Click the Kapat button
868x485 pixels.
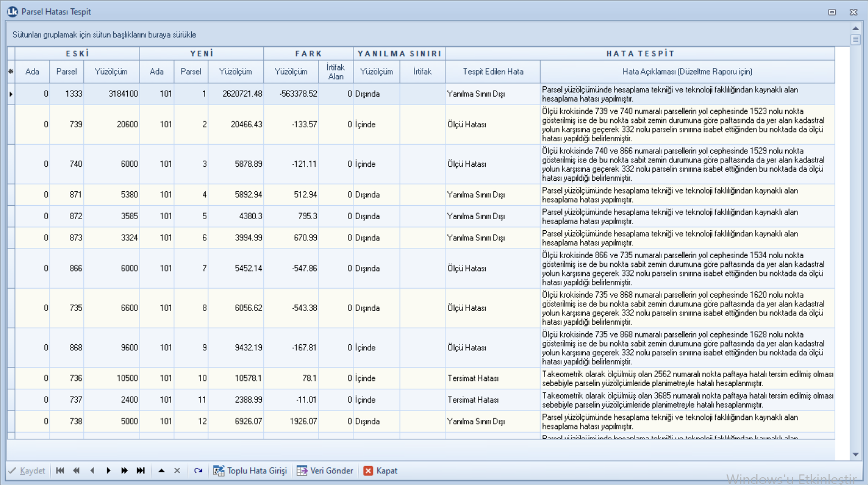coord(381,471)
